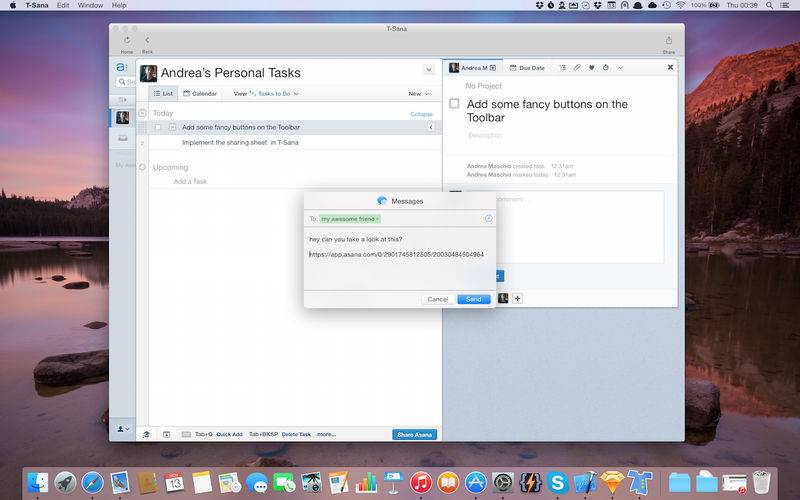Check off 'Add some fancy buttons' in list
The image size is (800, 500).
[158, 127]
